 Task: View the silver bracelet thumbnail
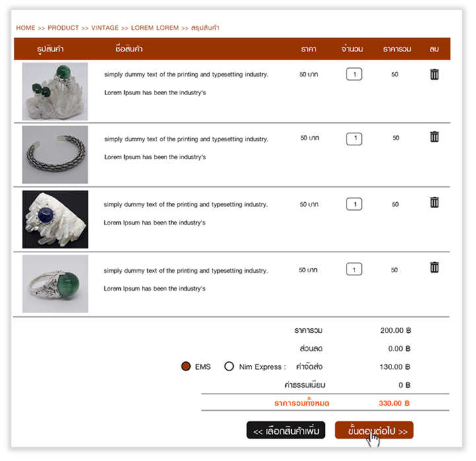click(x=55, y=155)
